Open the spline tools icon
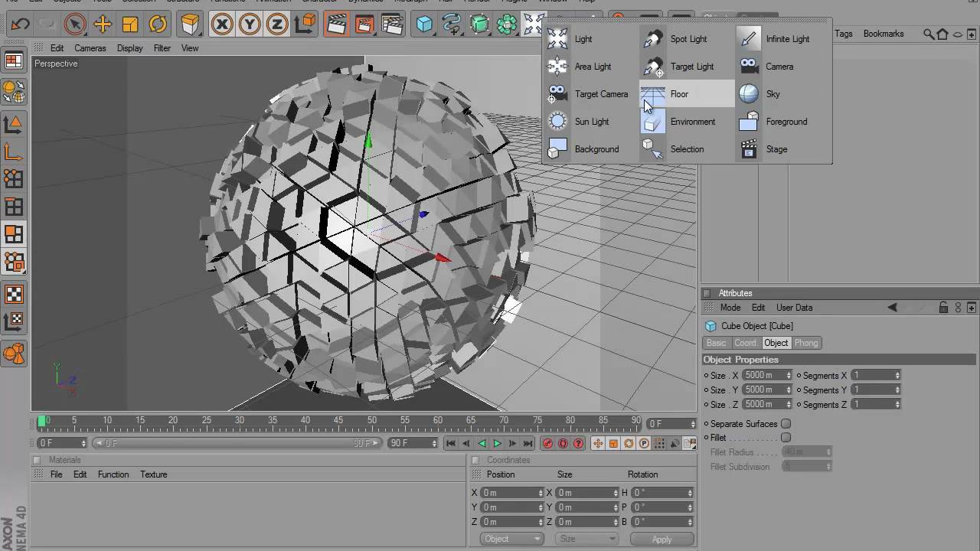Screen dimensions: 980x551 452,24
